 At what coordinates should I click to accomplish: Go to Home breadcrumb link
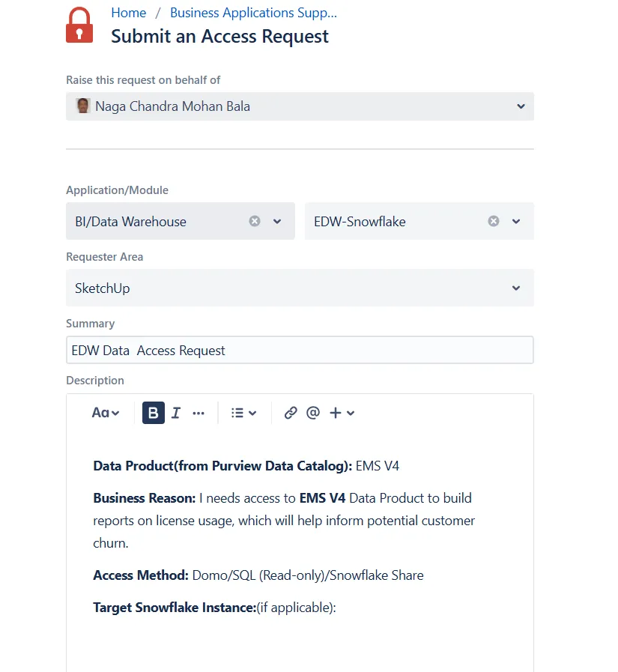tap(128, 13)
